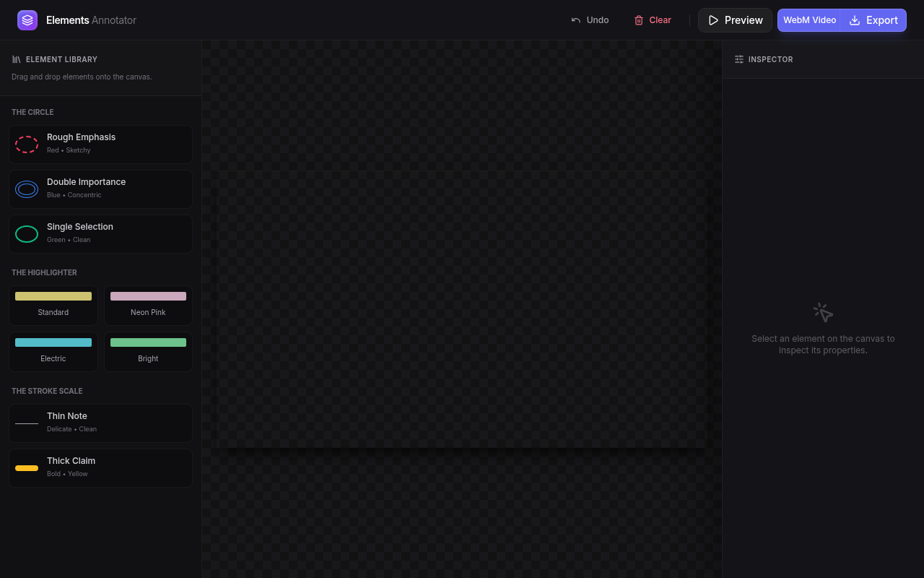Undo the last action
The height and width of the screenshot is (578, 924).
point(590,20)
